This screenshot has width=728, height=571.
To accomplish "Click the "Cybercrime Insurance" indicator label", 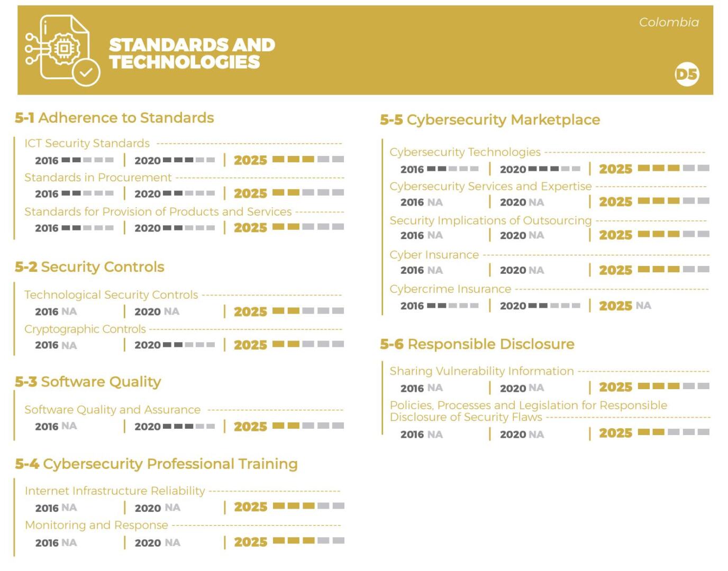I will click(x=450, y=289).
